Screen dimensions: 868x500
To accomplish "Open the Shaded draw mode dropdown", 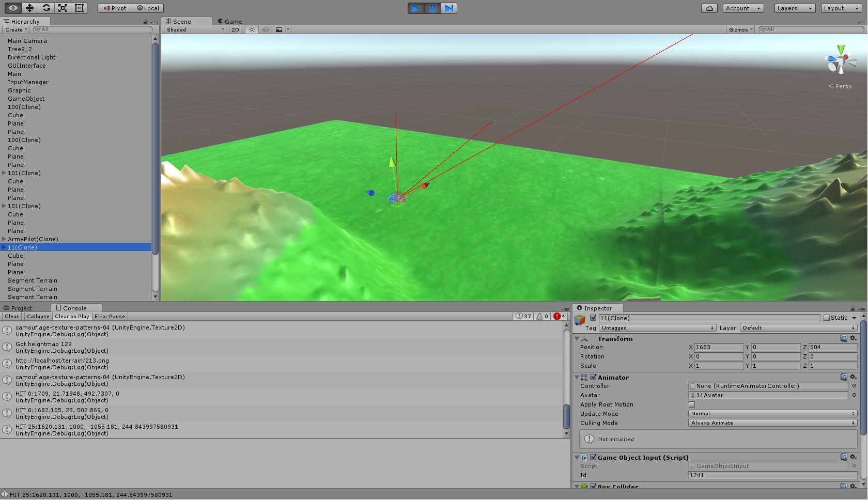I will pos(195,29).
